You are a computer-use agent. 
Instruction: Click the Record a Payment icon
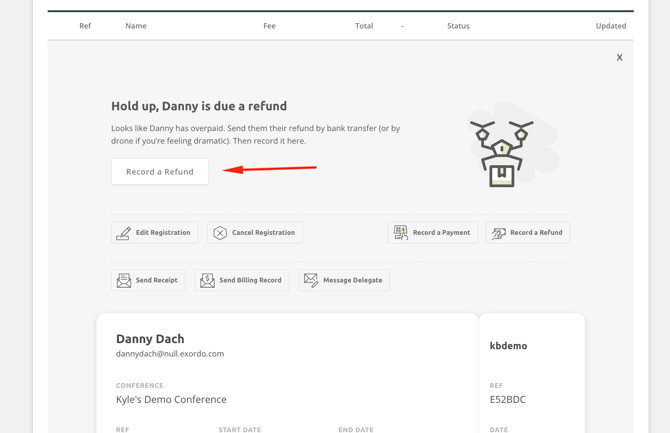coord(401,233)
